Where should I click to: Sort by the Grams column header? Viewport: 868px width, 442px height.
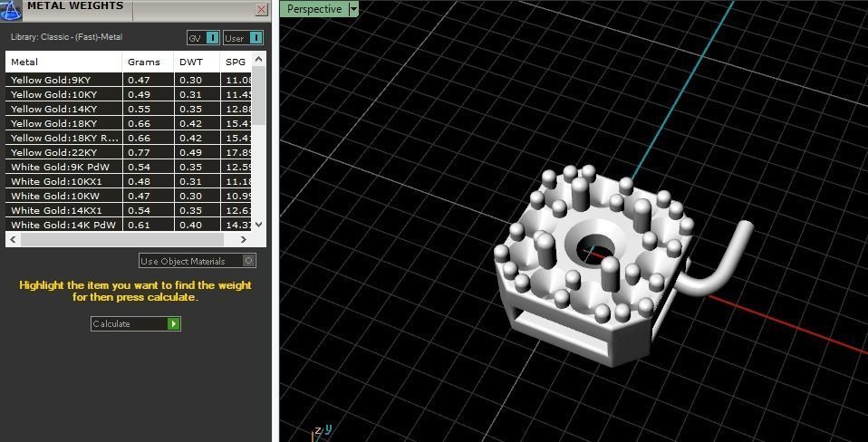pyautogui.click(x=148, y=62)
